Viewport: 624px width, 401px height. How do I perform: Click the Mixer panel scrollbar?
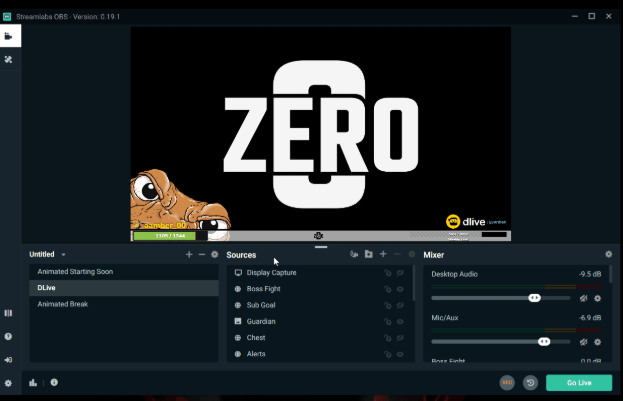tap(611, 274)
